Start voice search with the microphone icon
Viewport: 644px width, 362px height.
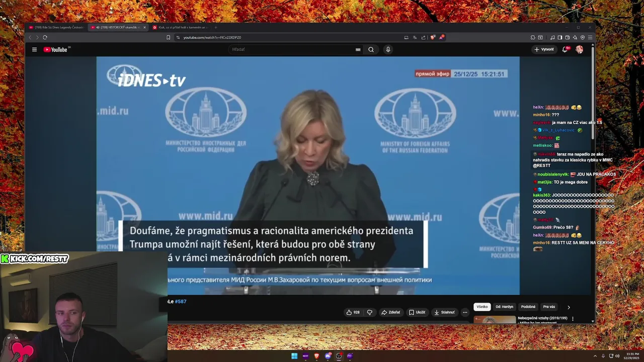point(388,49)
